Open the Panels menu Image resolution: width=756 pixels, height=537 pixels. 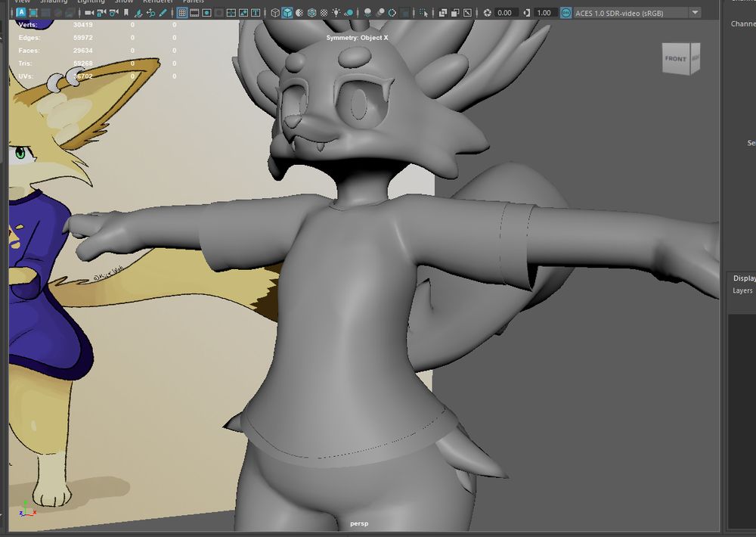tap(193, 2)
